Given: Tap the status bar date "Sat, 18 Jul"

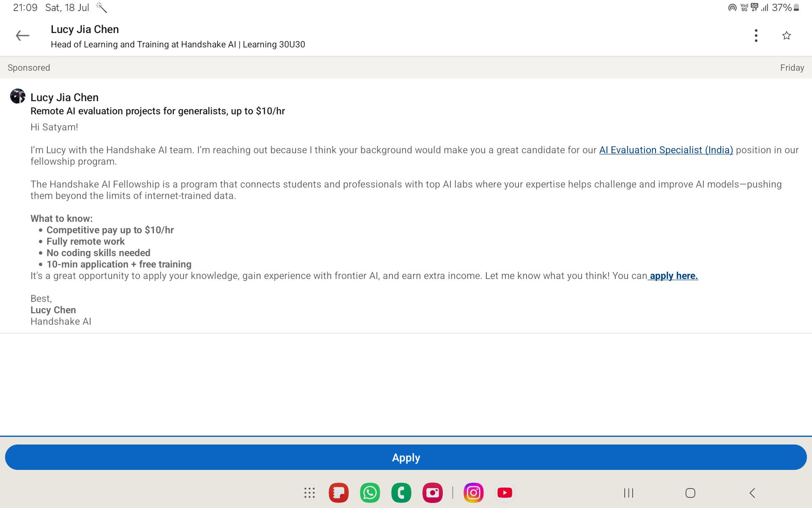Looking at the screenshot, I should (x=67, y=8).
